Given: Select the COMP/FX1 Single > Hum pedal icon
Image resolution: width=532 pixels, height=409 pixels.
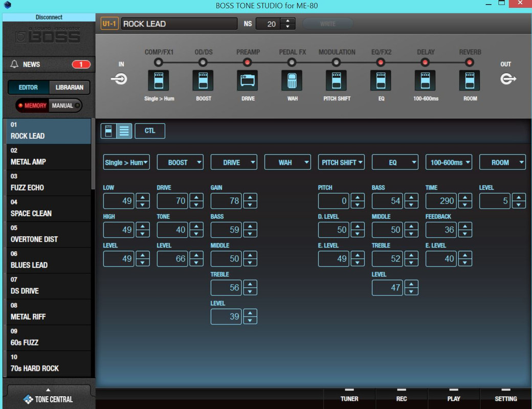Looking at the screenshot, I should (x=159, y=80).
